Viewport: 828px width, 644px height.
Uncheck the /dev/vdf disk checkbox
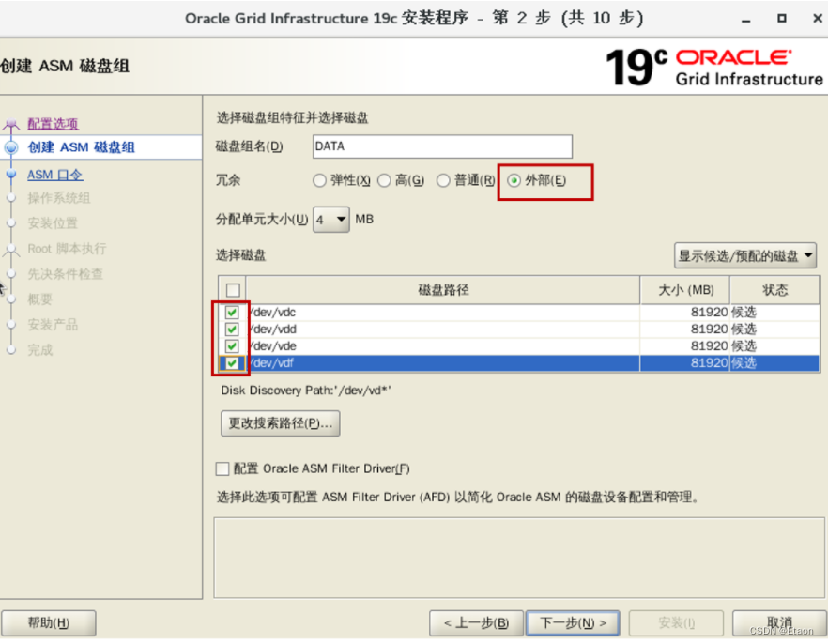tap(232, 363)
